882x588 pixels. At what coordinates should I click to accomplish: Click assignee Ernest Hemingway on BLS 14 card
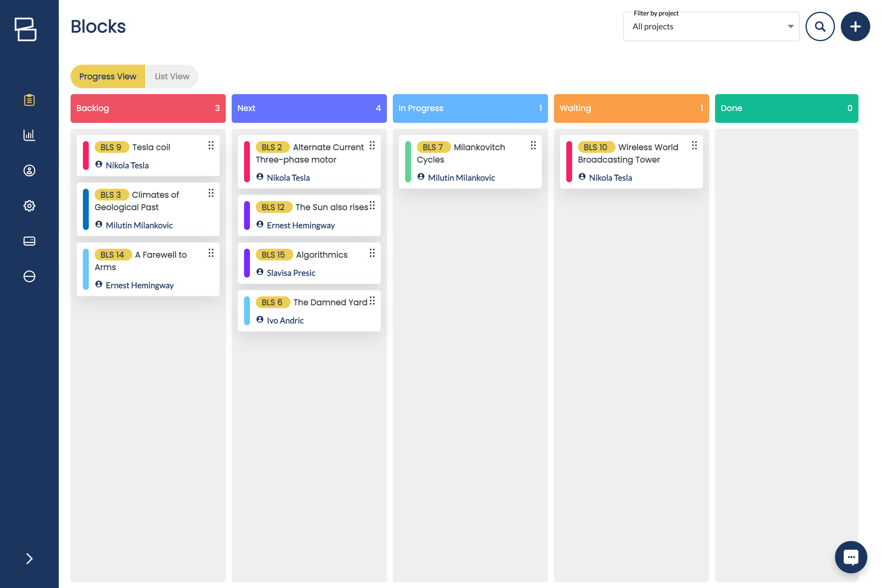click(x=140, y=285)
